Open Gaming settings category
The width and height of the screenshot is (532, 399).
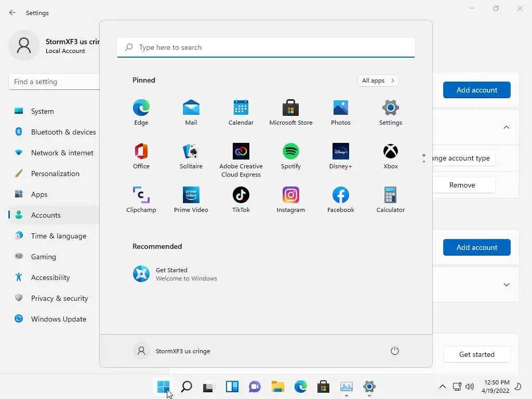click(54, 257)
